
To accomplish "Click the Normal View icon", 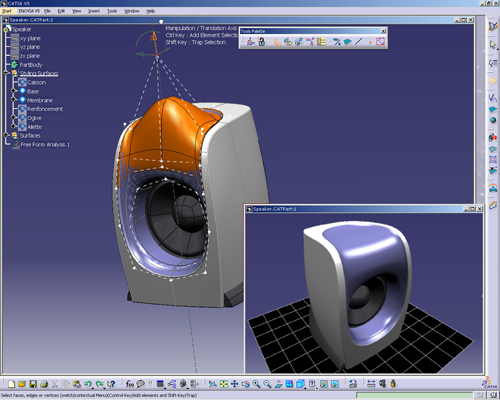I will pos(278,384).
